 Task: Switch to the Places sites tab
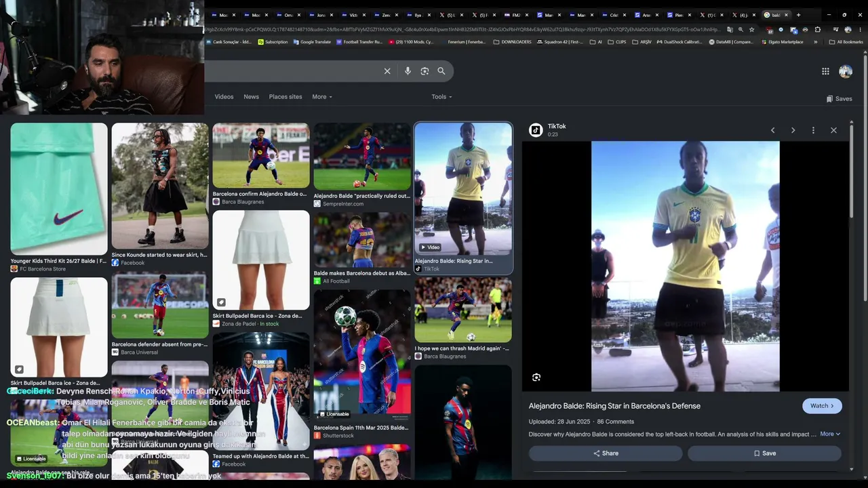point(285,97)
